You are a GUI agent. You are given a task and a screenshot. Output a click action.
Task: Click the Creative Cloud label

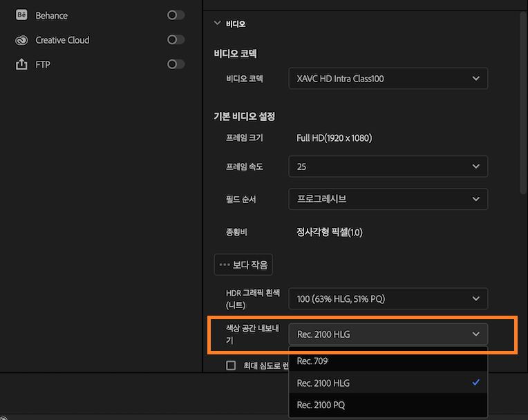click(62, 40)
